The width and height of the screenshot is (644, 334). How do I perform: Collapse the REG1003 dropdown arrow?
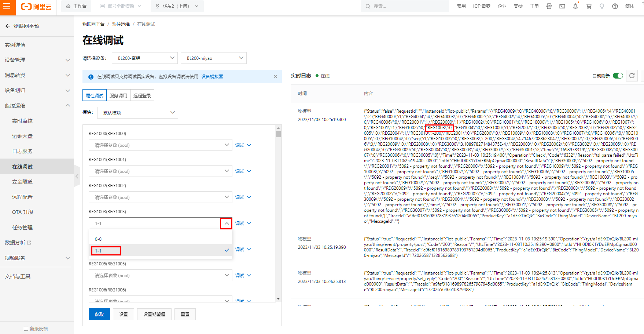227,223
